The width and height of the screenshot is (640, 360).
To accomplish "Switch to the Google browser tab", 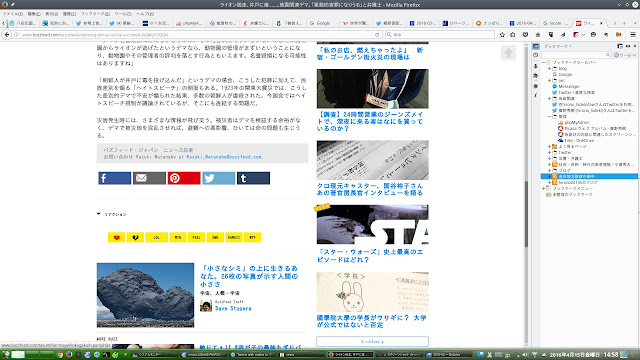I will 322,23.
